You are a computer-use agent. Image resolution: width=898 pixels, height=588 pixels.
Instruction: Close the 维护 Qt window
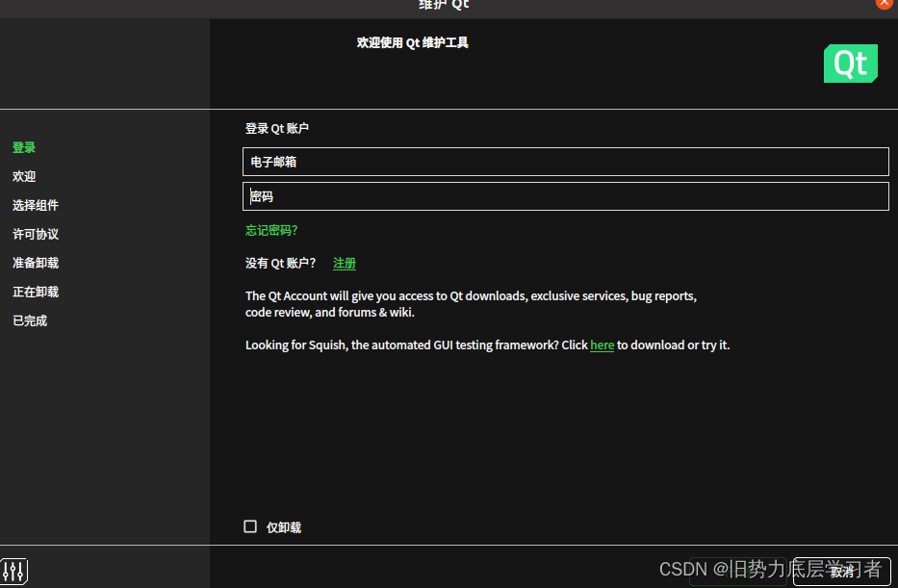coord(885,3)
